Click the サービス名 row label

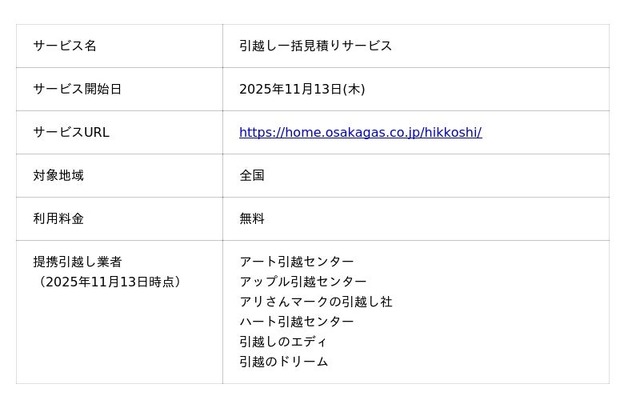(x=65, y=46)
